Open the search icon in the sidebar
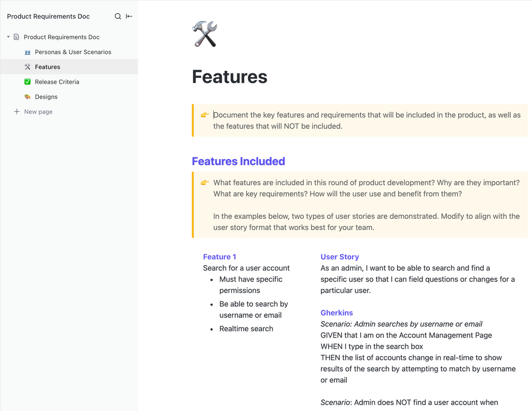 click(x=118, y=16)
